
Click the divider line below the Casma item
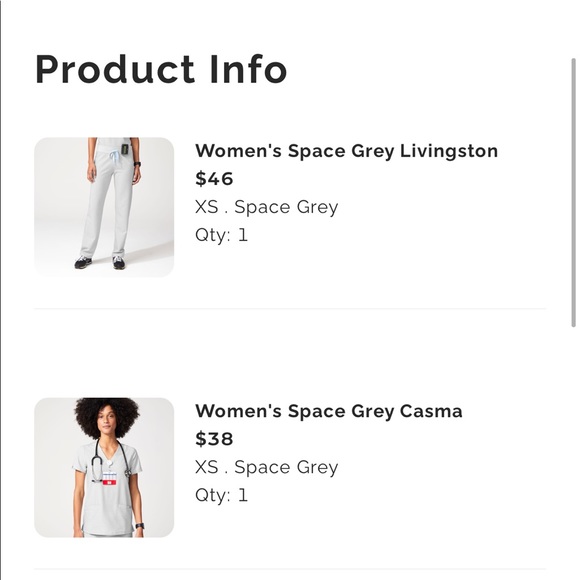coord(290,569)
